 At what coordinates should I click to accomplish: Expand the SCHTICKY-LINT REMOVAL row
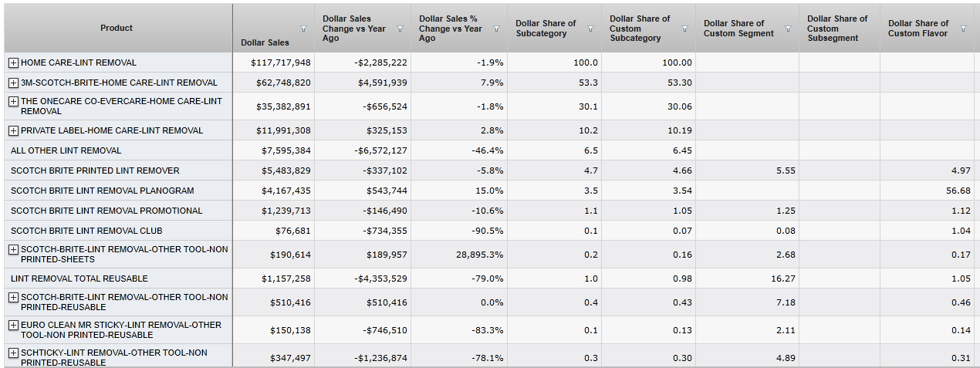pos(13,353)
